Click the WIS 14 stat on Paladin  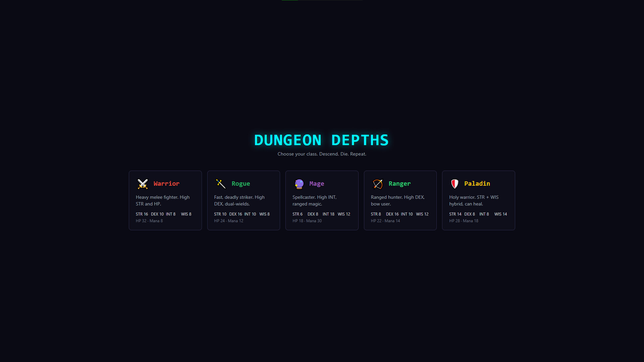(501, 214)
